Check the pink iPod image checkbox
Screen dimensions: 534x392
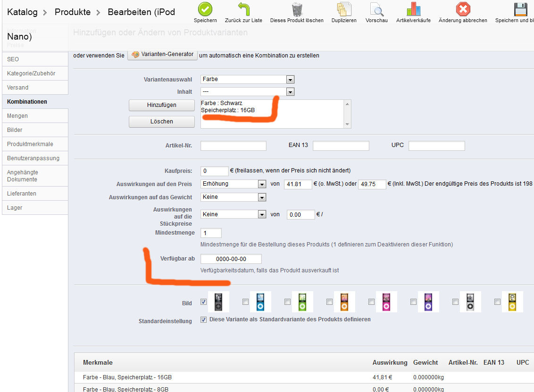(372, 302)
